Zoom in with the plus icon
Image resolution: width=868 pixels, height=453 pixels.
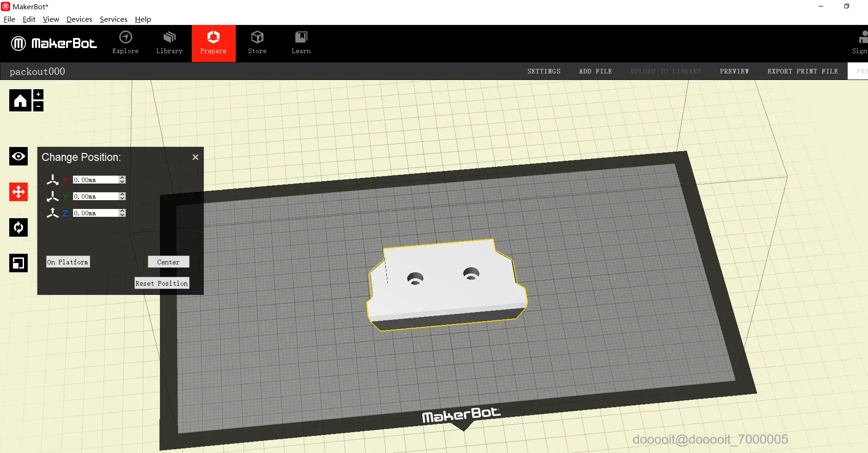pyautogui.click(x=38, y=94)
